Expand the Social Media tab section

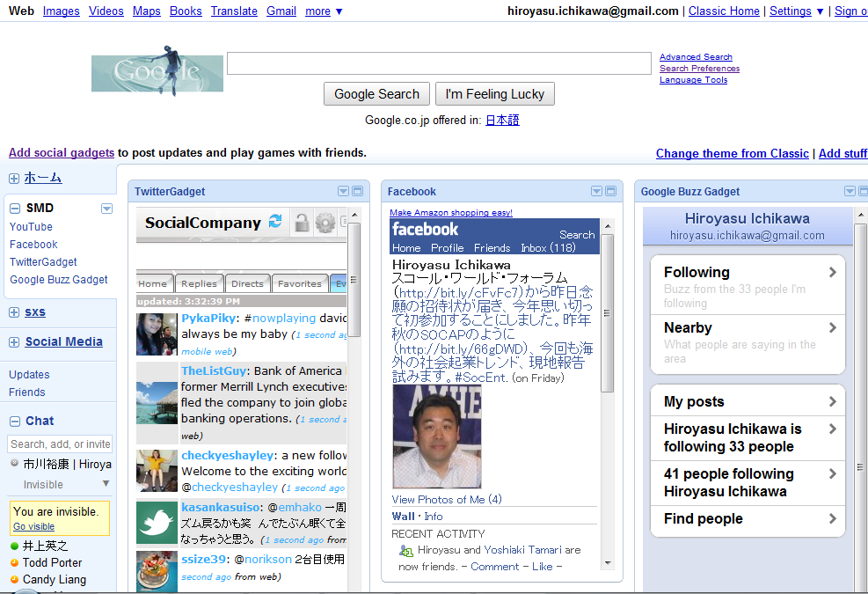pos(14,342)
